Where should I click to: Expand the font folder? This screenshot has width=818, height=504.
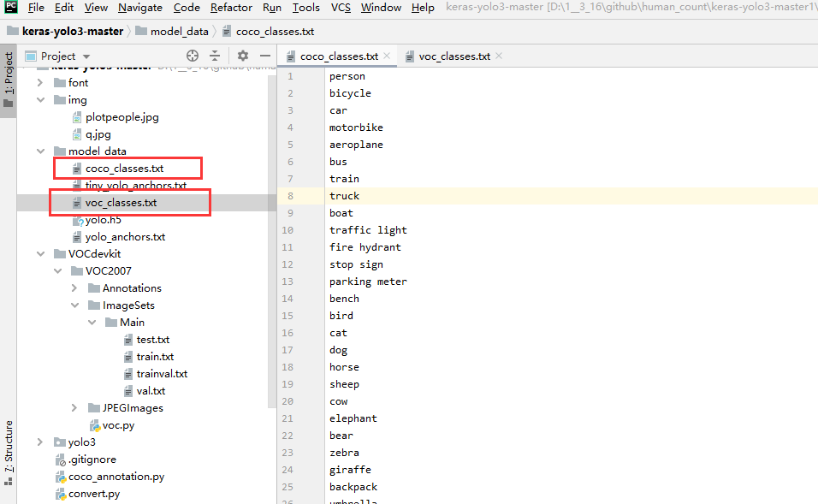point(40,82)
